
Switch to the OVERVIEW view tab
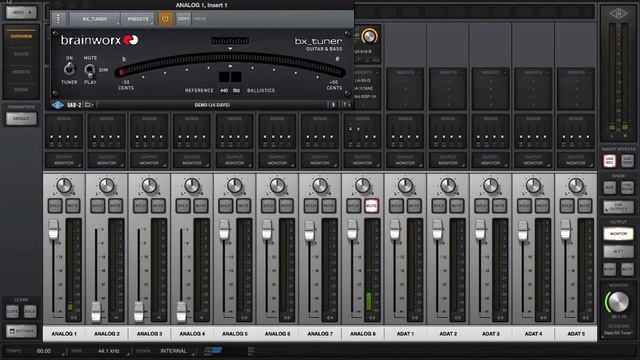21,36
